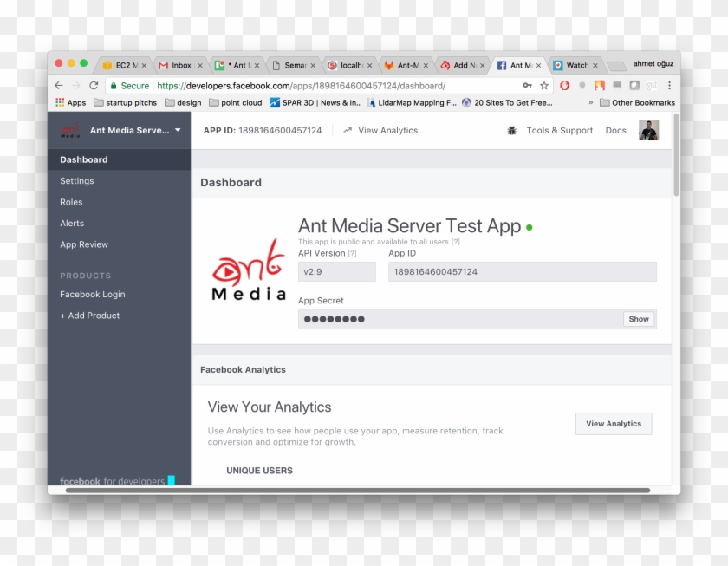The image size is (728, 566).
Task: Switch to the Settings sidebar item
Action: (77, 180)
